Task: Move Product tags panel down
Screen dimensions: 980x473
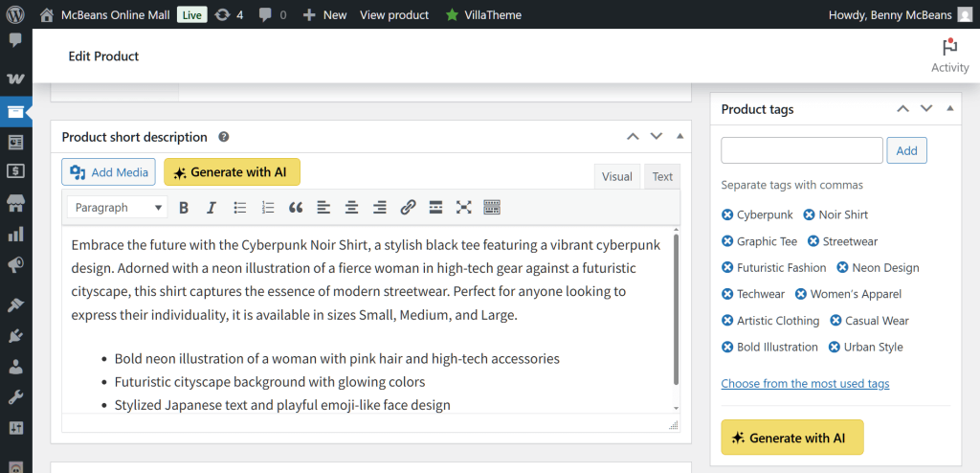Action: 926,109
